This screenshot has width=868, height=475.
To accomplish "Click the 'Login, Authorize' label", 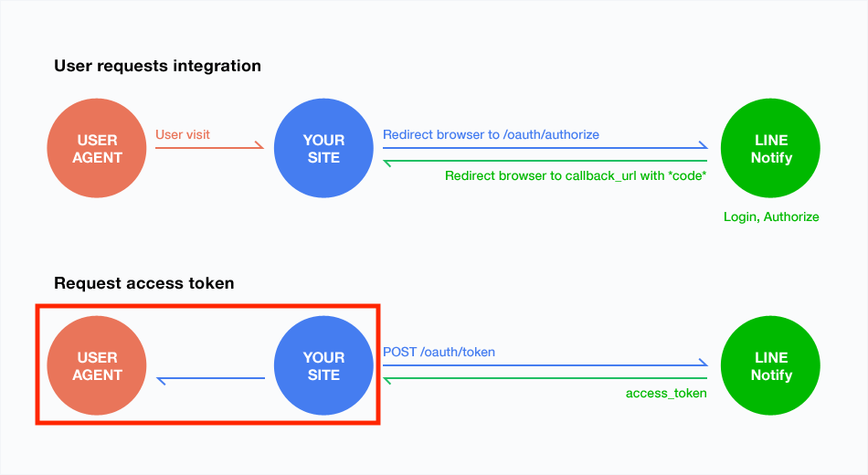I will pos(771,216).
